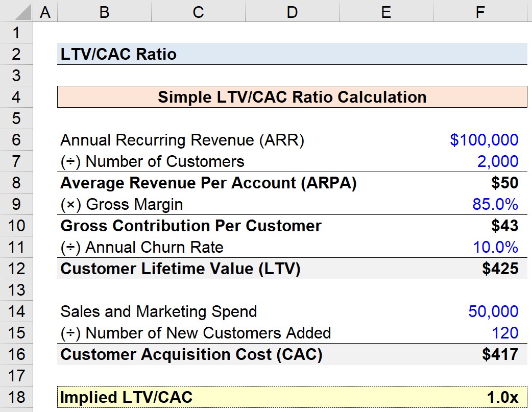Screen dimensions: 532x412
Task: Select the new customers added value 120
Action: tap(480, 332)
